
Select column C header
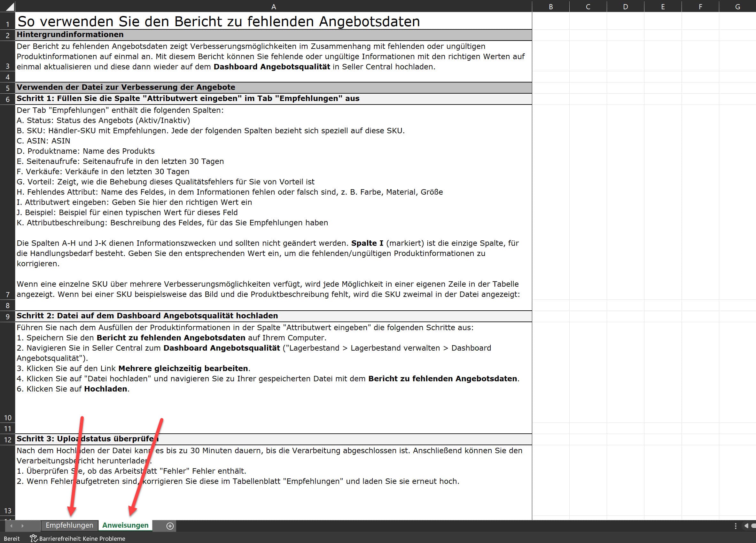(588, 6)
